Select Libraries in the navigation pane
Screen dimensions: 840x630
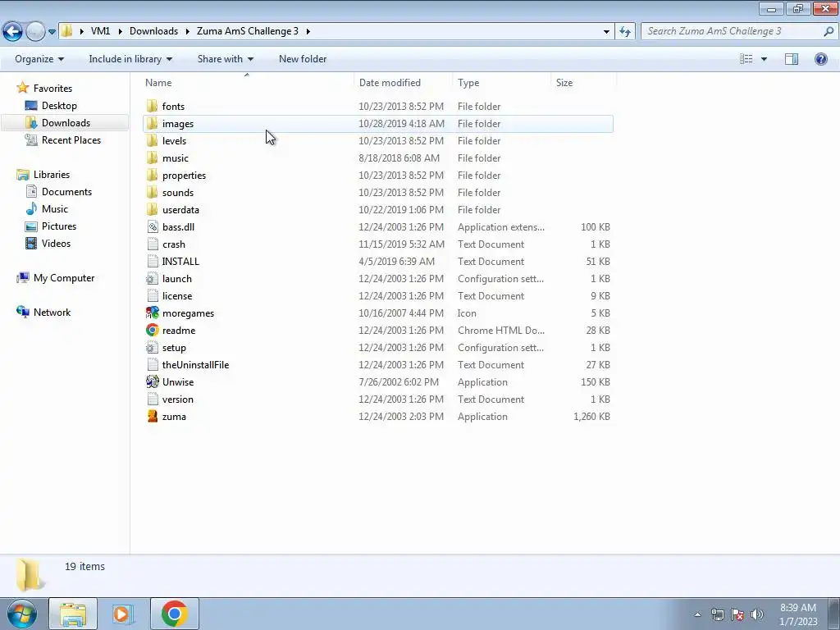coord(52,175)
